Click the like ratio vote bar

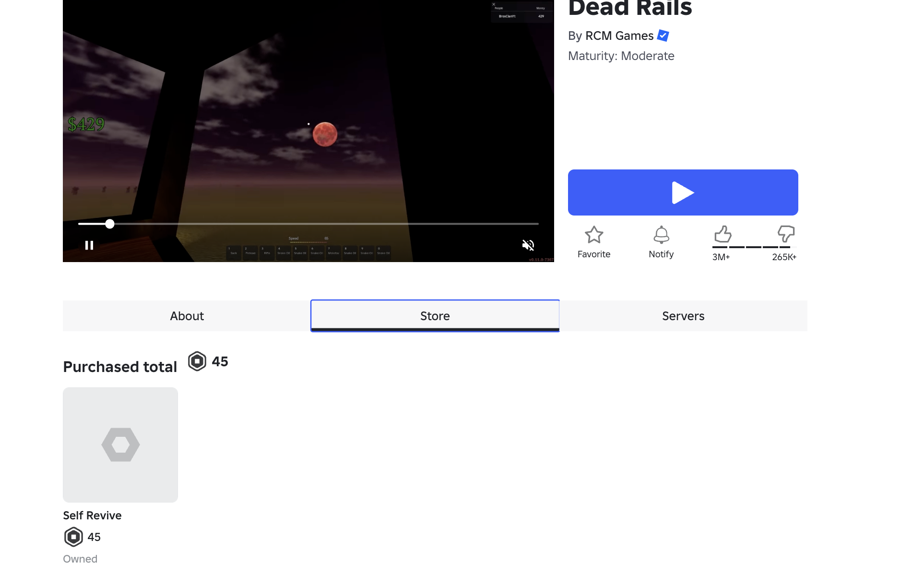[x=754, y=247]
